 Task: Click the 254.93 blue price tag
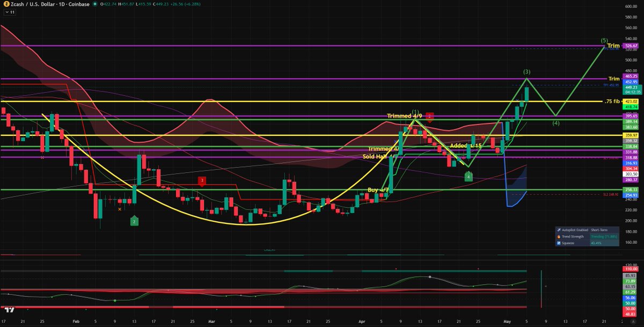(631, 195)
